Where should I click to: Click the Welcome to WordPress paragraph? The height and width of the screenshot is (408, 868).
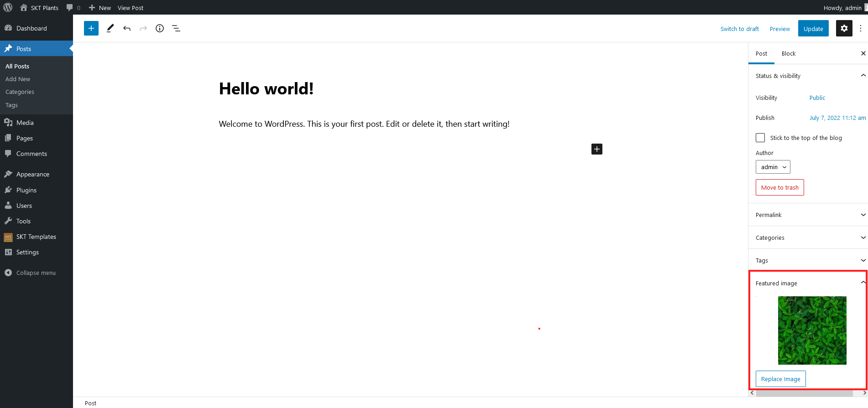coord(364,124)
